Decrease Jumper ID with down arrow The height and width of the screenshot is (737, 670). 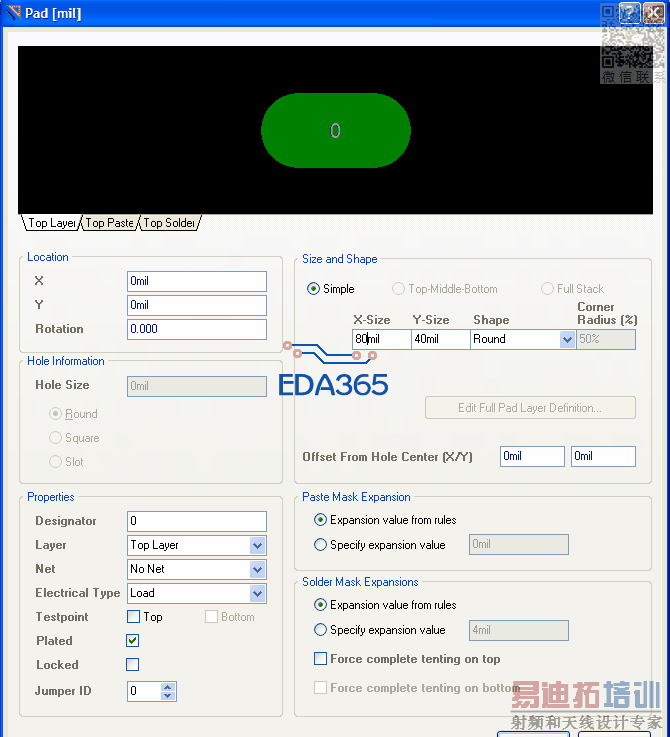pos(168,696)
